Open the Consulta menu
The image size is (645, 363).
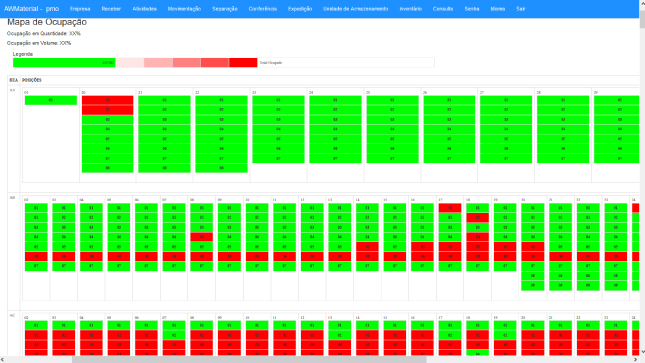[443, 9]
